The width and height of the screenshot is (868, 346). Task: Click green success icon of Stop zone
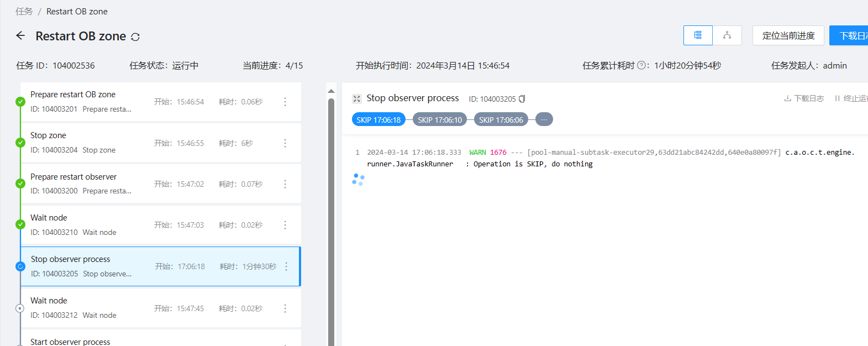pyautogui.click(x=20, y=143)
